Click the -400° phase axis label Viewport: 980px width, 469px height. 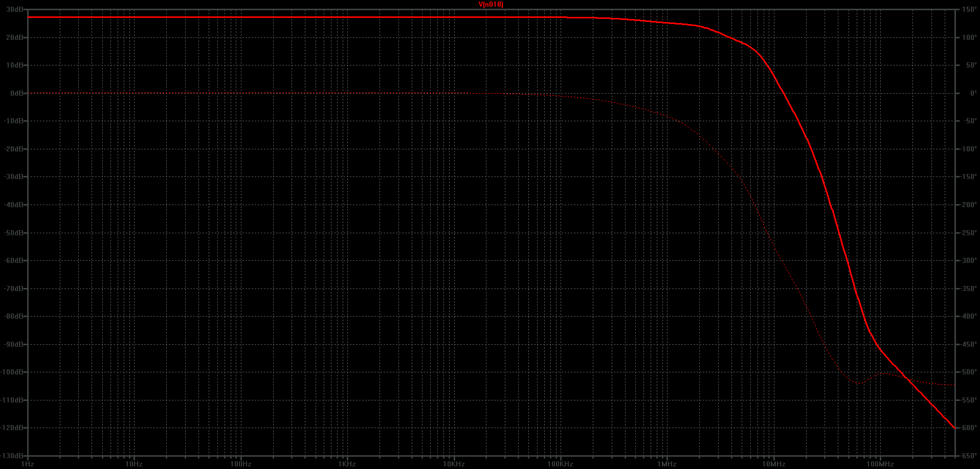[x=969, y=316]
